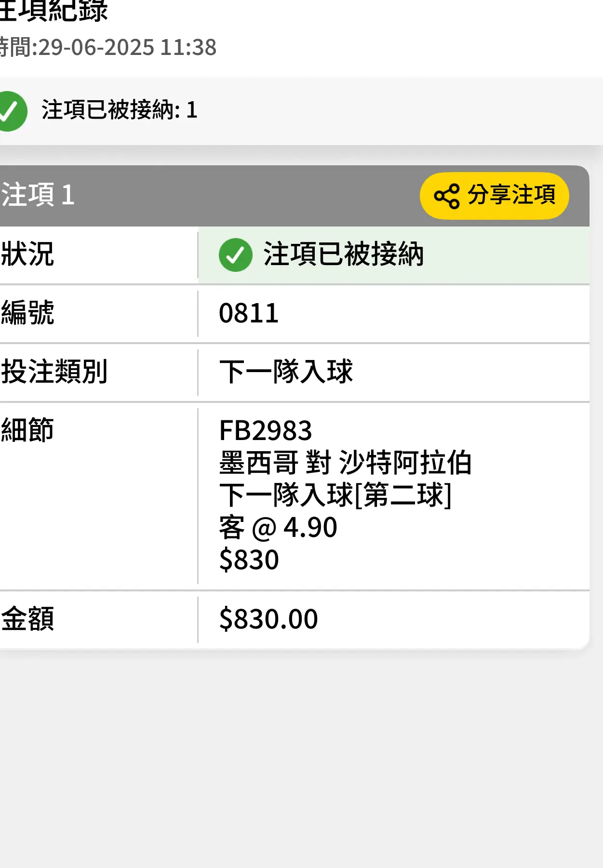This screenshot has height=868, width=603.
Task: Click the 細節 row label
Action: point(27,430)
